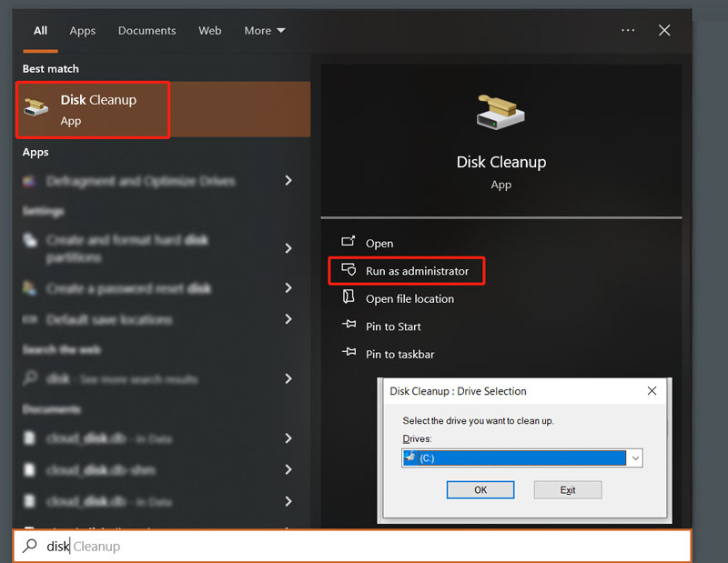
Task: Click Exit in Drive Selection dialog
Action: 567,490
